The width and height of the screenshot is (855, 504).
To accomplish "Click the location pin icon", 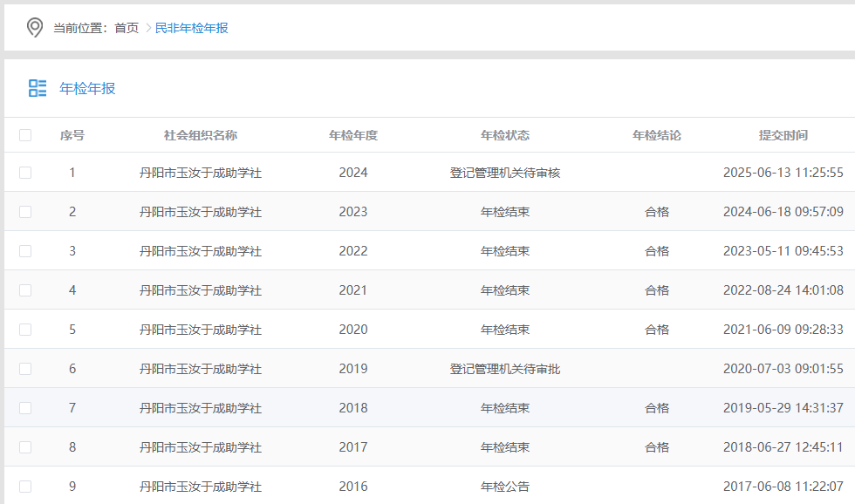I will [x=35, y=28].
